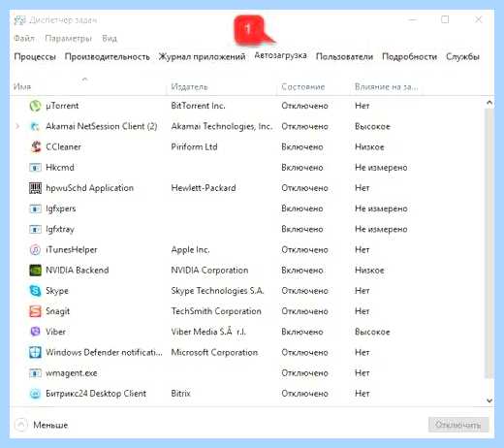Sort by the Имя column header
Image resolution: width=504 pixels, height=448 pixels.
pos(22,87)
